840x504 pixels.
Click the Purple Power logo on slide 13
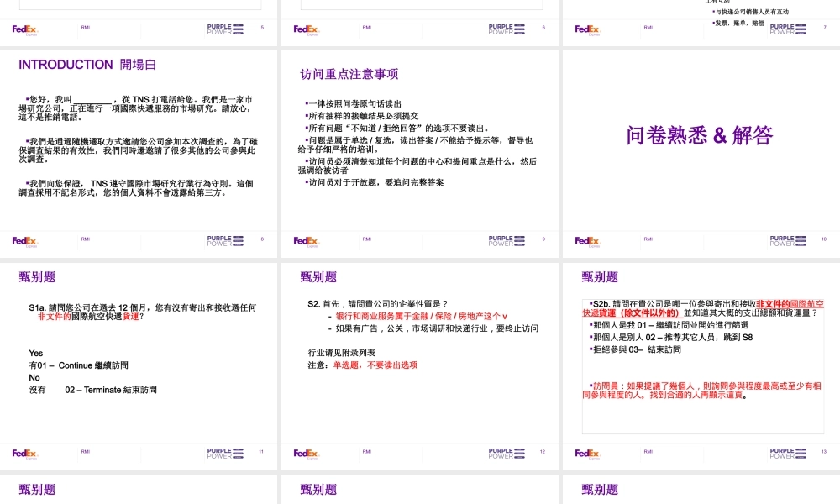pyautogui.click(x=788, y=454)
